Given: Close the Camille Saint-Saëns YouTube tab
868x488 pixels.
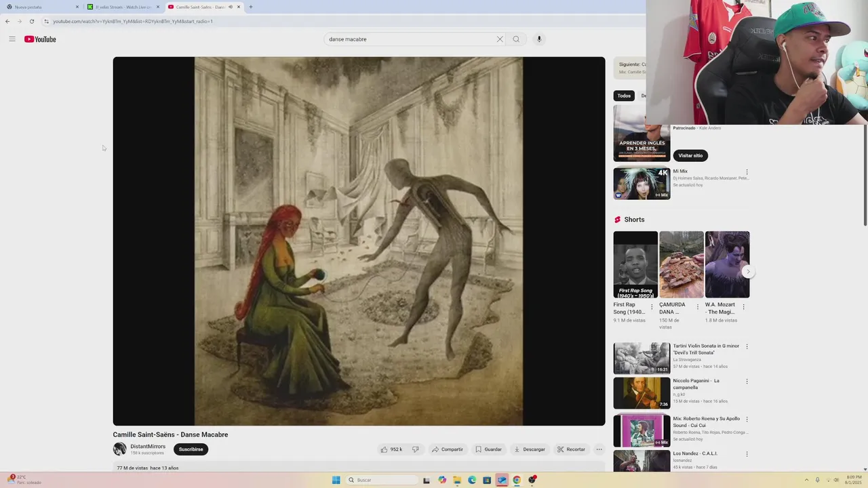Looking at the screenshot, I should click(239, 7).
